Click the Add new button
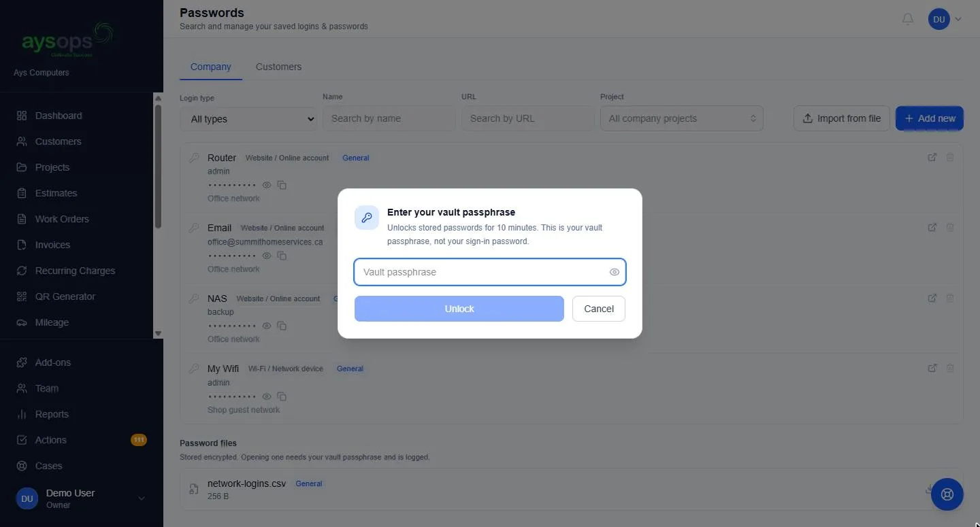 point(930,118)
